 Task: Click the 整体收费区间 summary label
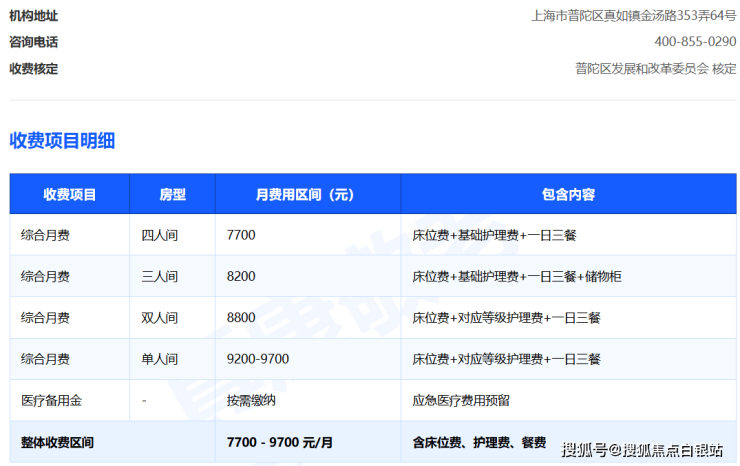coord(58,442)
